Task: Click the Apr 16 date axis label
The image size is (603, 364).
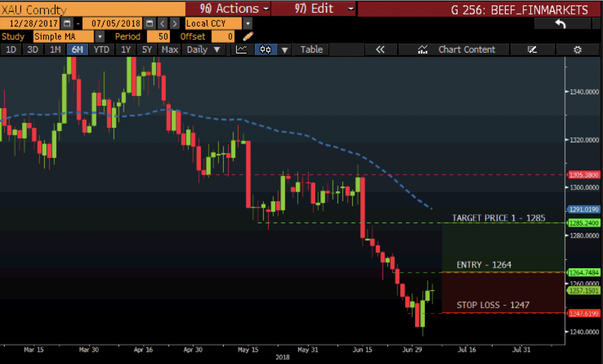Action: 143,350
